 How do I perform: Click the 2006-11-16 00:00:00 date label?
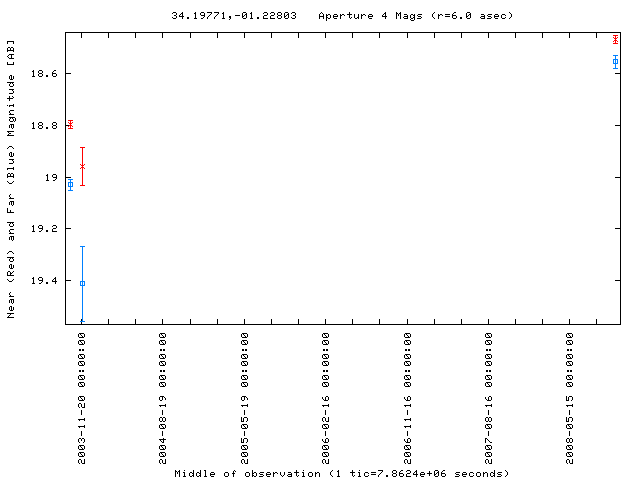point(407,398)
